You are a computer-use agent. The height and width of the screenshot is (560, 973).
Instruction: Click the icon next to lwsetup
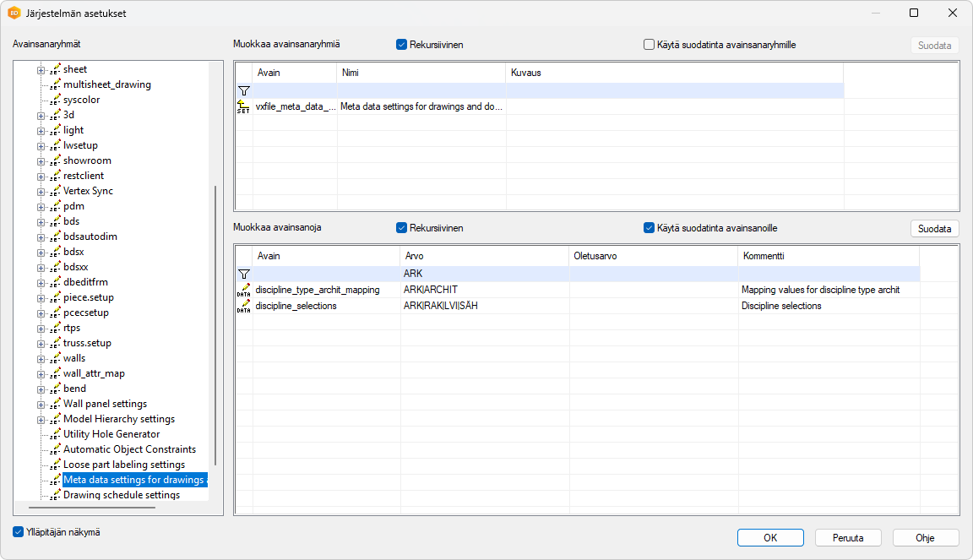pos(55,145)
